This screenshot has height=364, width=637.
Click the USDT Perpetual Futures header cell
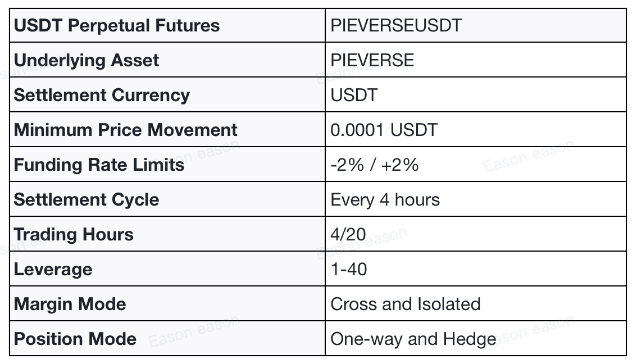[117, 26]
